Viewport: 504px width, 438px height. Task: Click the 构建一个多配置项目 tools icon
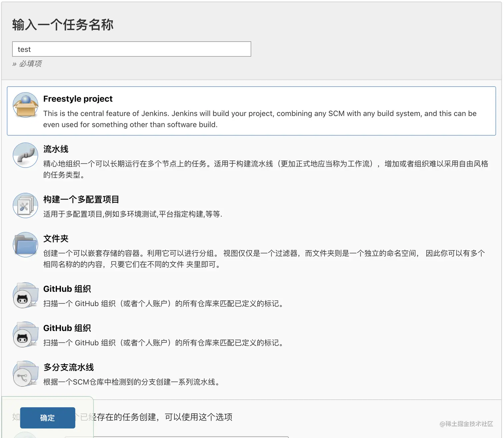25,206
